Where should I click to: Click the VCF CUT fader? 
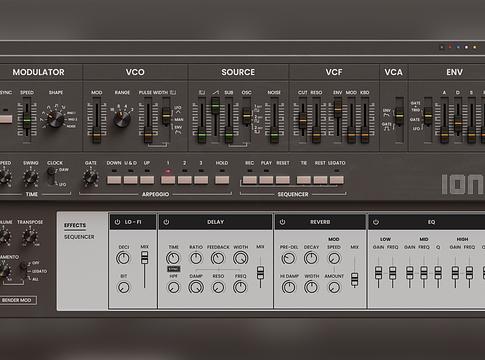[303, 120]
